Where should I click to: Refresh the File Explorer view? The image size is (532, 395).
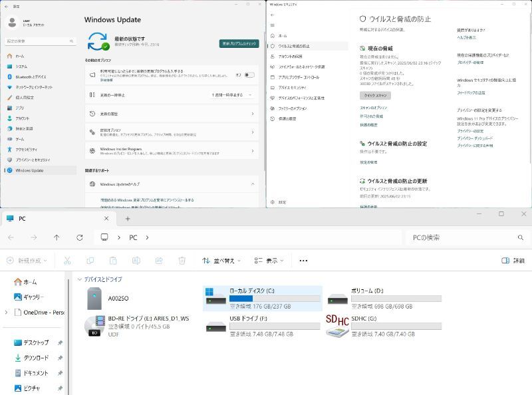tap(80, 237)
